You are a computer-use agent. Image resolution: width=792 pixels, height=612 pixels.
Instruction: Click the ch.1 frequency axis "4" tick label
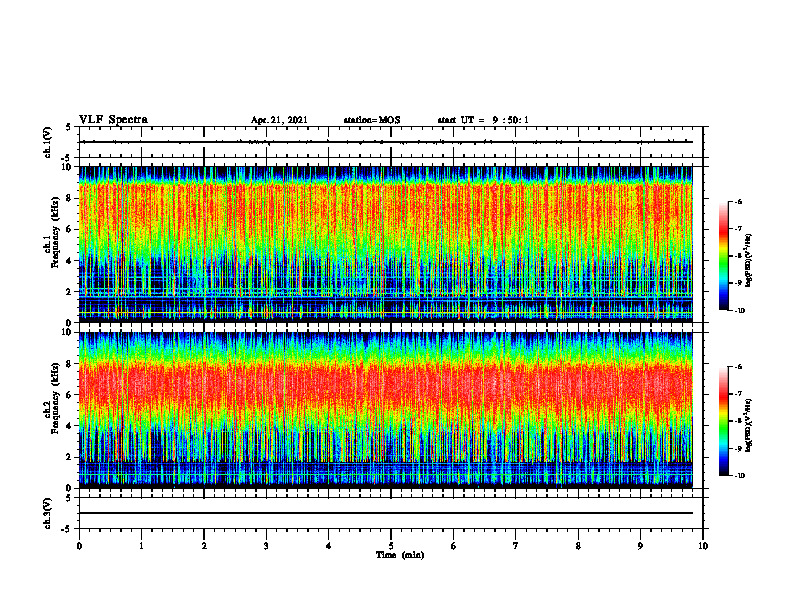pyautogui.click(x=70, y=261)
